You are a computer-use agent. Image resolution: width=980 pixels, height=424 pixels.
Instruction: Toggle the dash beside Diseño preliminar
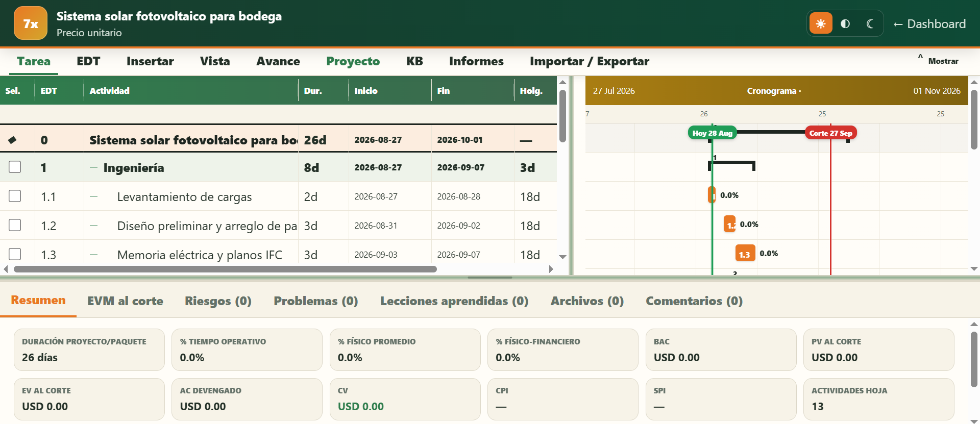pyautogui.click(x=93, y=226)
